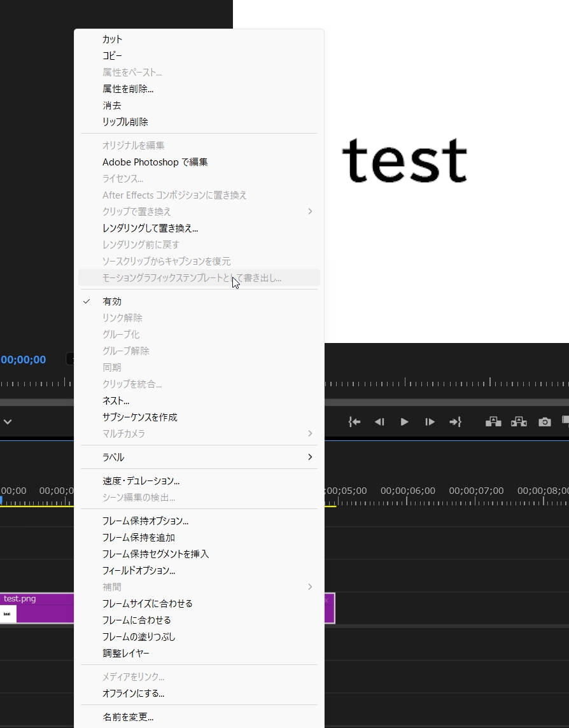Select フレームの塗りつぶし entry
Screen dimensions: 569x728
199,636
